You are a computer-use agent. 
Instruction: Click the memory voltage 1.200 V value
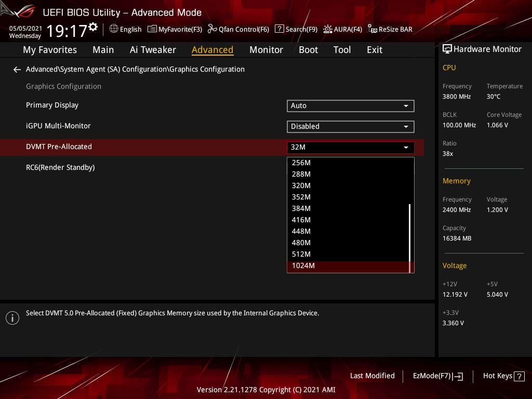pyautogui.click(x=497, y=210)
